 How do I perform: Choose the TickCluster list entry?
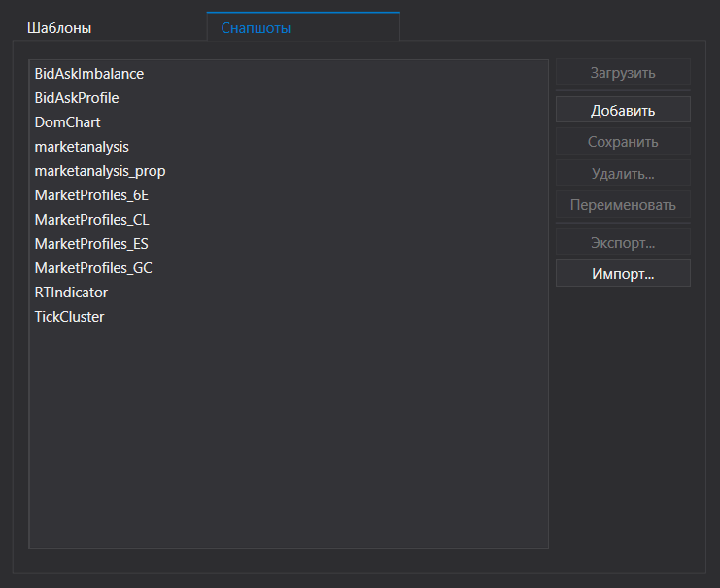(x=70, y=317)
